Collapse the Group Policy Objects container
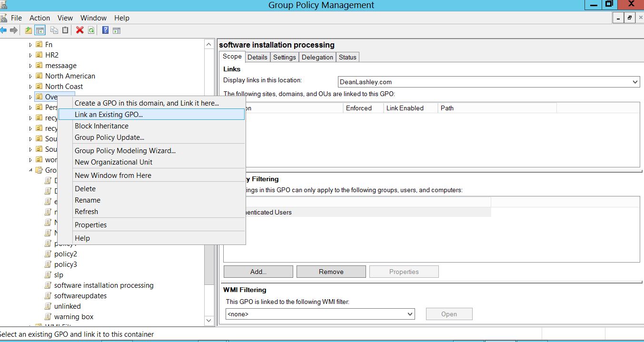The image size is (644, 342). [x=31, y=170]
